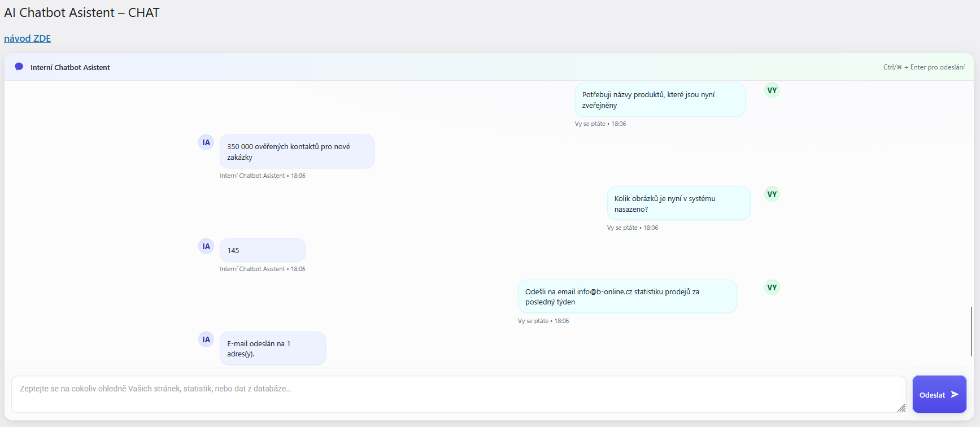980x427 pixels.
Task: Select the message 'Potřebuji názvy produktů' bubble
Action: pos(660,100)
